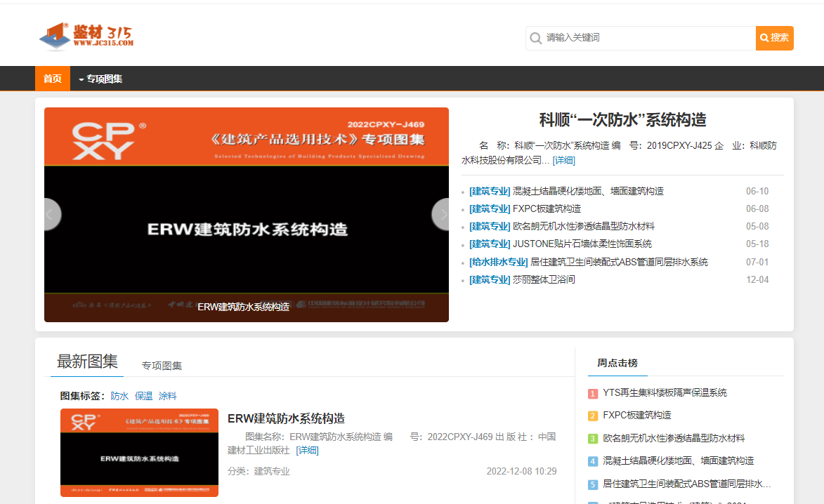The image size is (824, 504).
Task: Click 建筑专业 tag before FXPC板建筑构造 news item
Action: tap(490, 209)
